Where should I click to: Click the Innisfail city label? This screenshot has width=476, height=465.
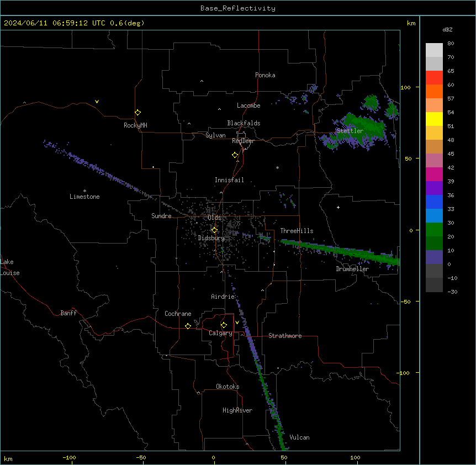[229, 180]
